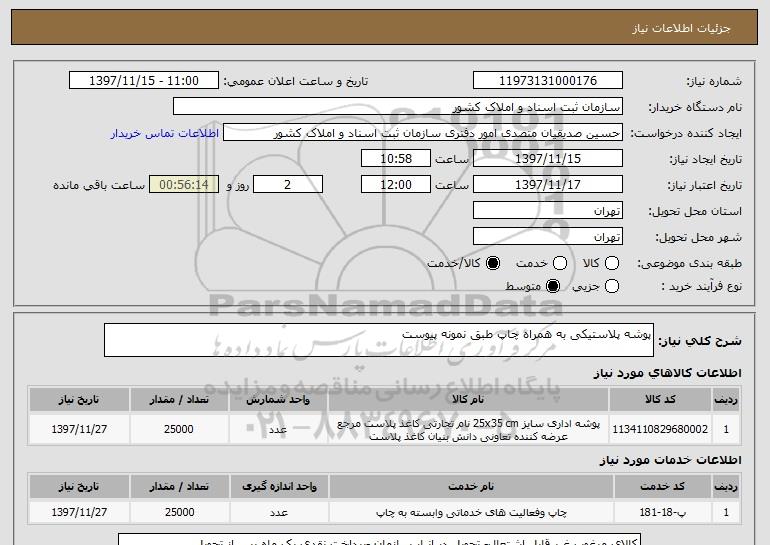The image size is (770, 545).
Task: Click service name cell چاپ وفعالیت های خدماتی
Action: point(471,513)
